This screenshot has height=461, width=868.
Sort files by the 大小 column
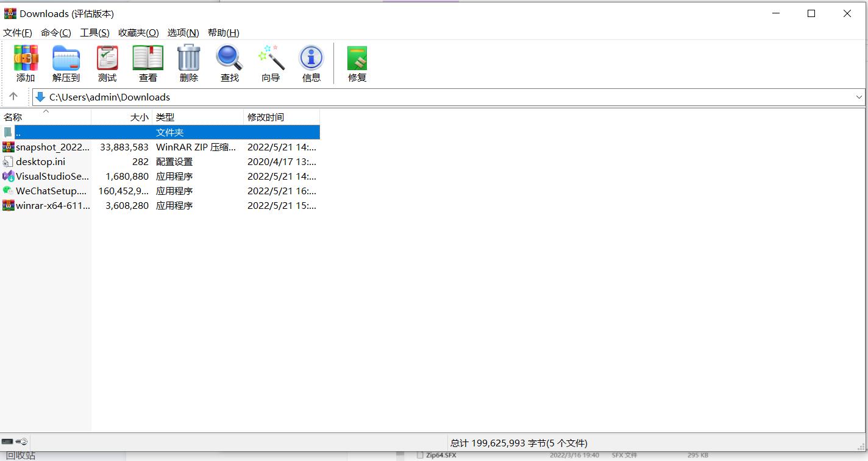pos(139,117)
